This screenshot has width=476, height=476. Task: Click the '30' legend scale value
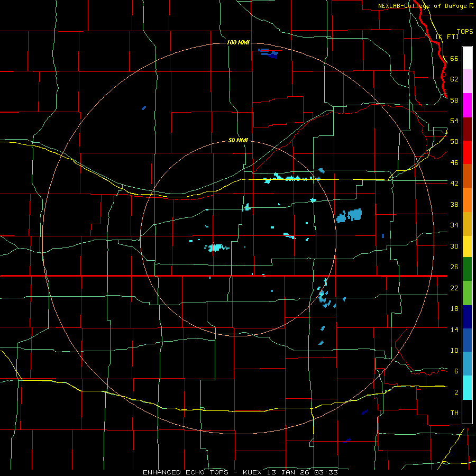click(454, 246)
